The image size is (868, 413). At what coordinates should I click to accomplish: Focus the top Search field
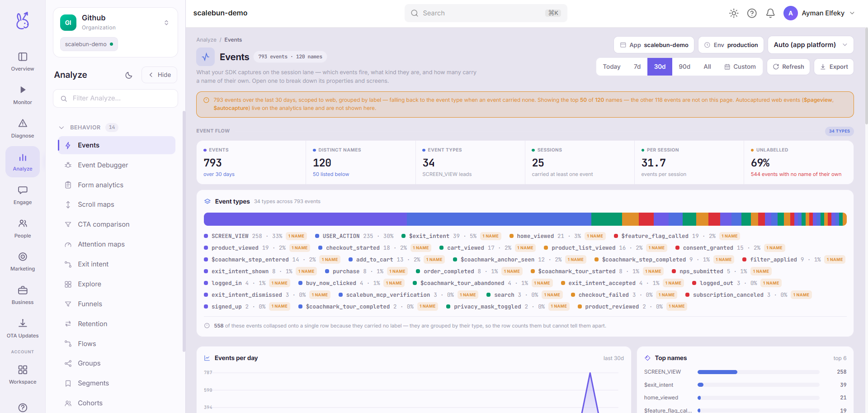click(x=486, y=13)
